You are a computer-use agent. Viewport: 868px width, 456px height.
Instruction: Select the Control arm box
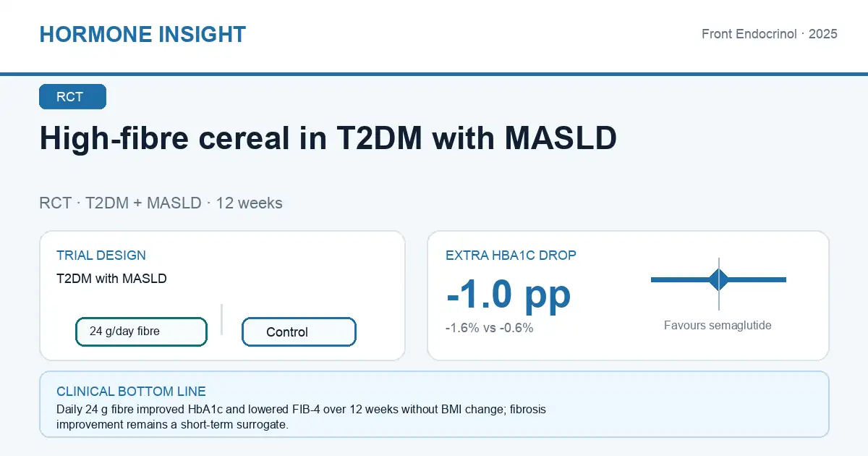point(299,332)
